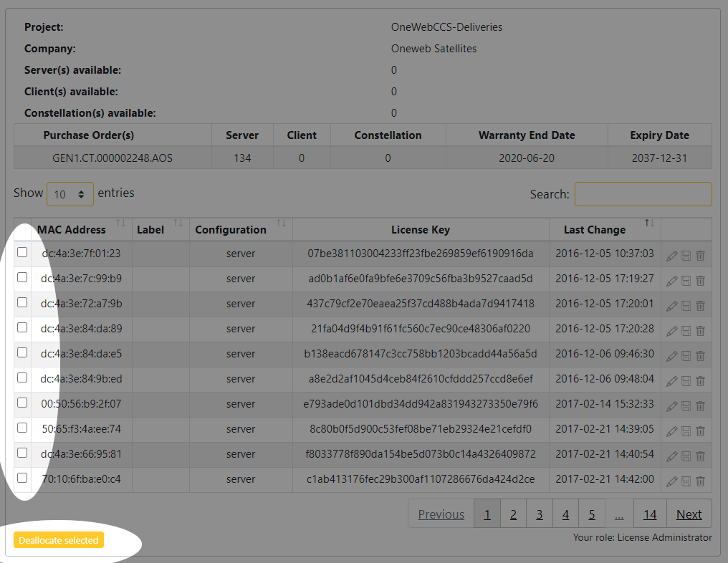The height and width of the screenshot is (563, 728).
Task: Click save icon for dc:4a:3e:7c:99:b9 row
Action: click(x=686, y=281)
